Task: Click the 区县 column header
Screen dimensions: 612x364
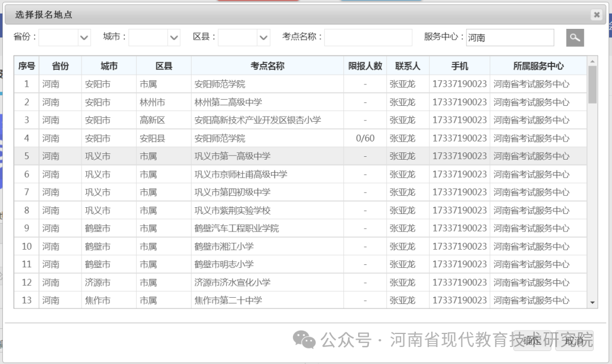Action: tap(164, 66)
